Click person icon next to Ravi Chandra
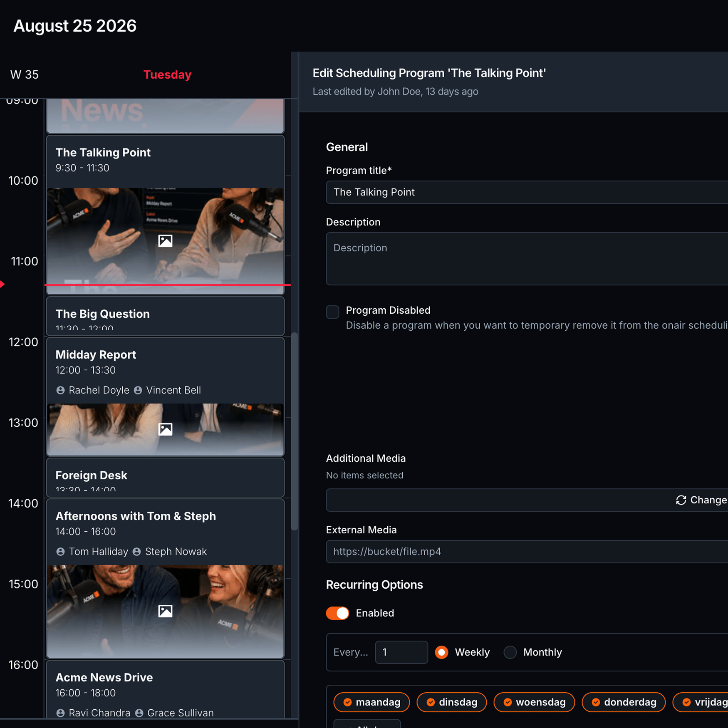728x728 pixels. coord(60,713)
